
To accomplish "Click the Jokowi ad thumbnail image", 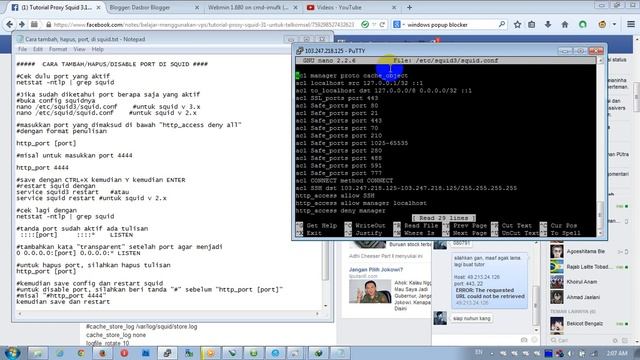I will [x=370, y=291].
